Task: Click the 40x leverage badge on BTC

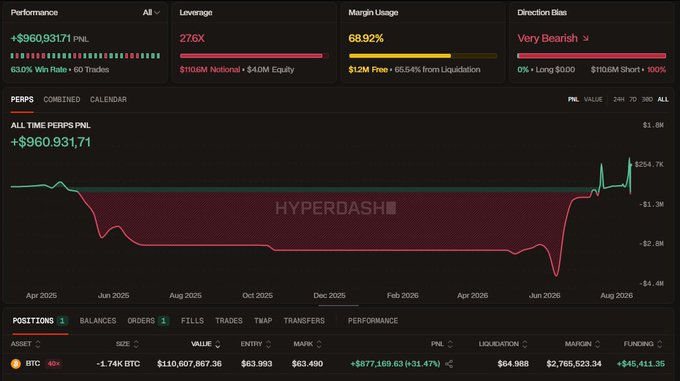Action: click(x=53, y=364)
